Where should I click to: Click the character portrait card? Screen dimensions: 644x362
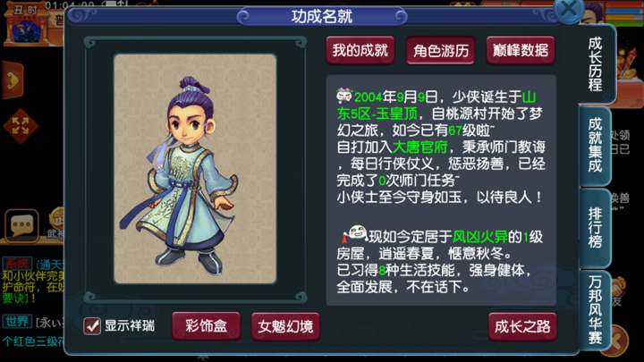pos(195,169)
